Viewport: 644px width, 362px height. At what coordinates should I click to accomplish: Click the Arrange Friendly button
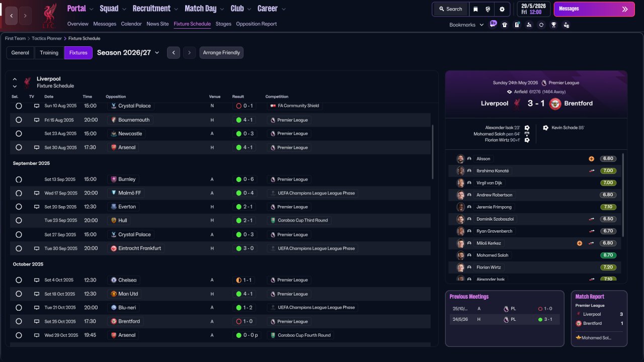click(x=221, y=53)
